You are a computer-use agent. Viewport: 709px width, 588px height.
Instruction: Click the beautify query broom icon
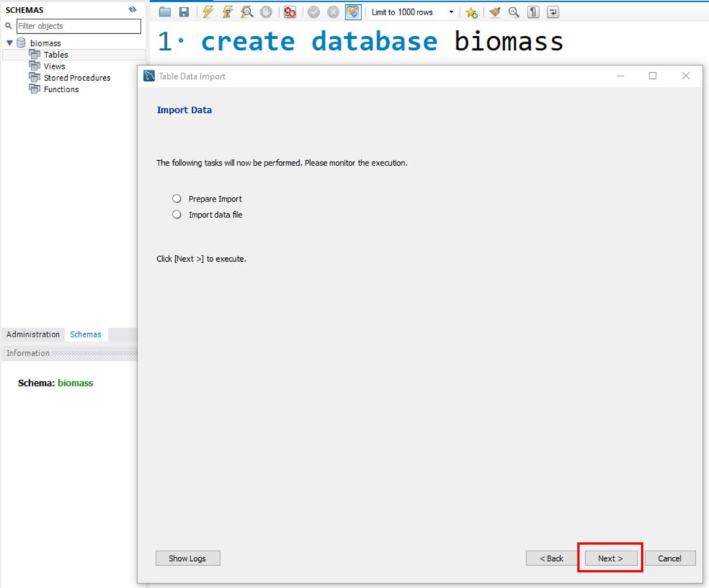(x=494, y=12)
